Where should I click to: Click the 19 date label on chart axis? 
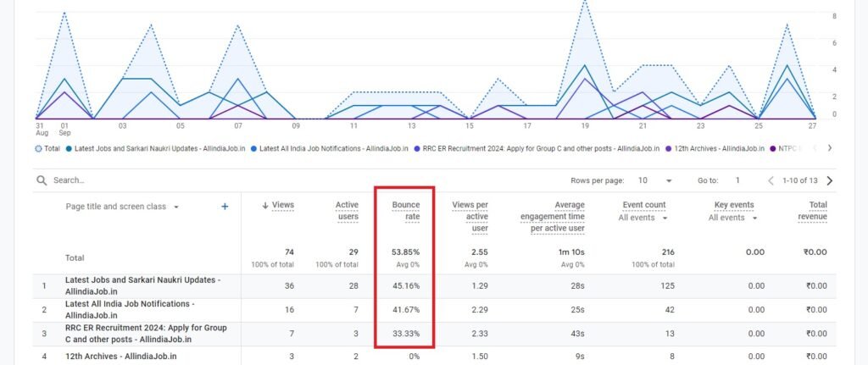pos(585,126)
